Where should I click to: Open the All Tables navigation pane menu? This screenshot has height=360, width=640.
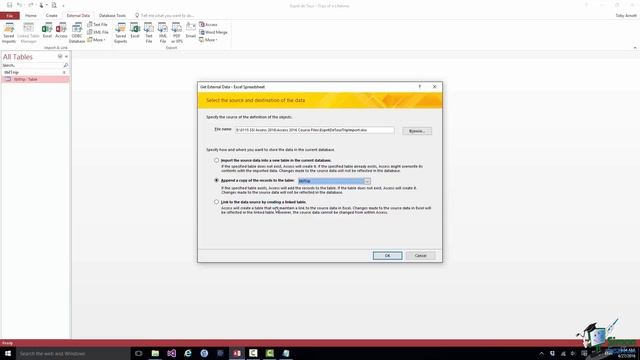pos(60,56)
